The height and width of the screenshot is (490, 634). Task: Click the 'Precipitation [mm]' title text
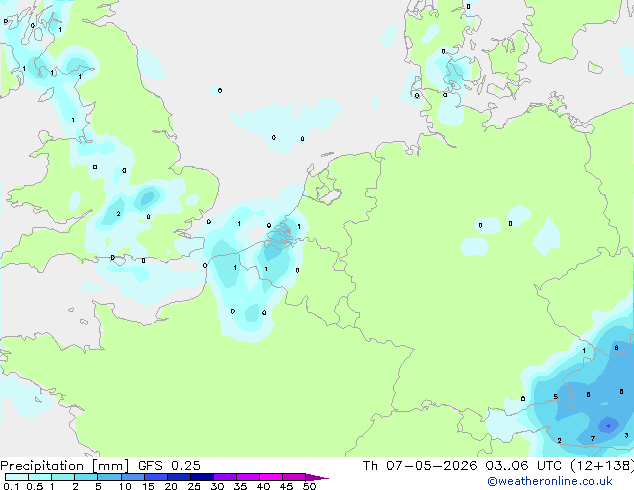pos(65,466)
